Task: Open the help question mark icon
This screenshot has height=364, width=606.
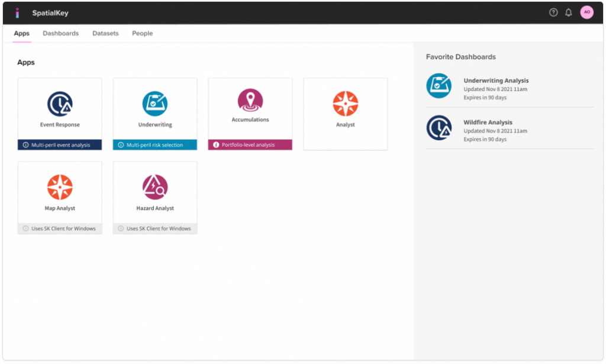Action: point(553,12)
